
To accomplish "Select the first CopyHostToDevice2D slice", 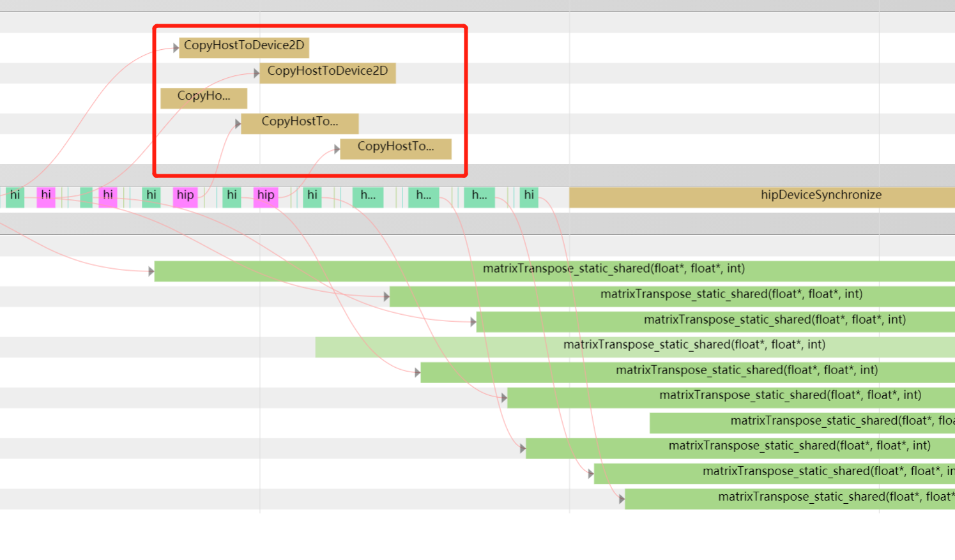I will (x=244, y=46).
